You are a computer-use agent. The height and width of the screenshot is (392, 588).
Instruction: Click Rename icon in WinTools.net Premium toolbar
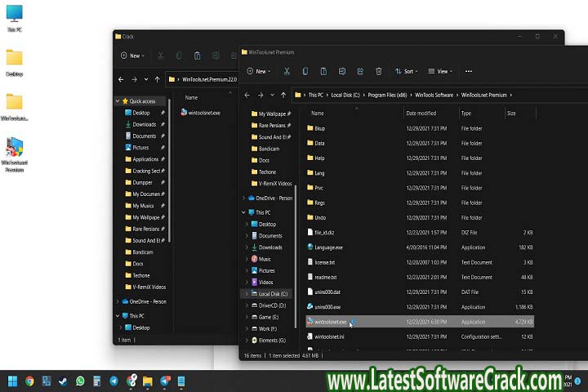coord(341,71)
